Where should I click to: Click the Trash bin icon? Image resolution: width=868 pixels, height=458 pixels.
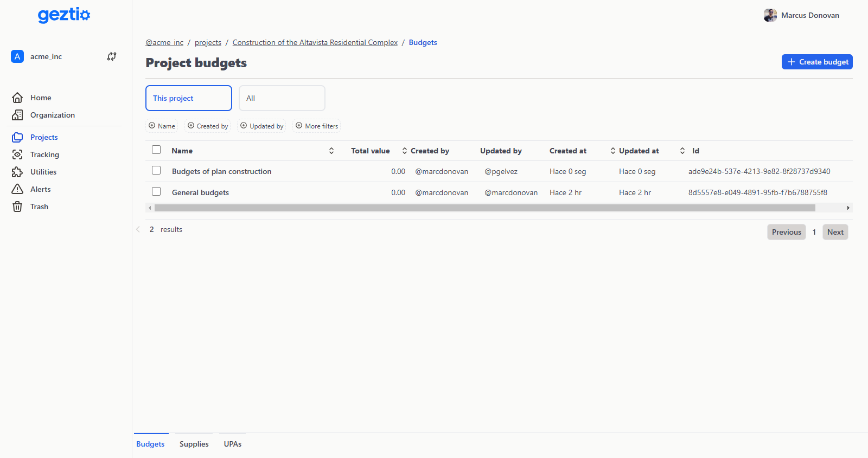(17, 207)
